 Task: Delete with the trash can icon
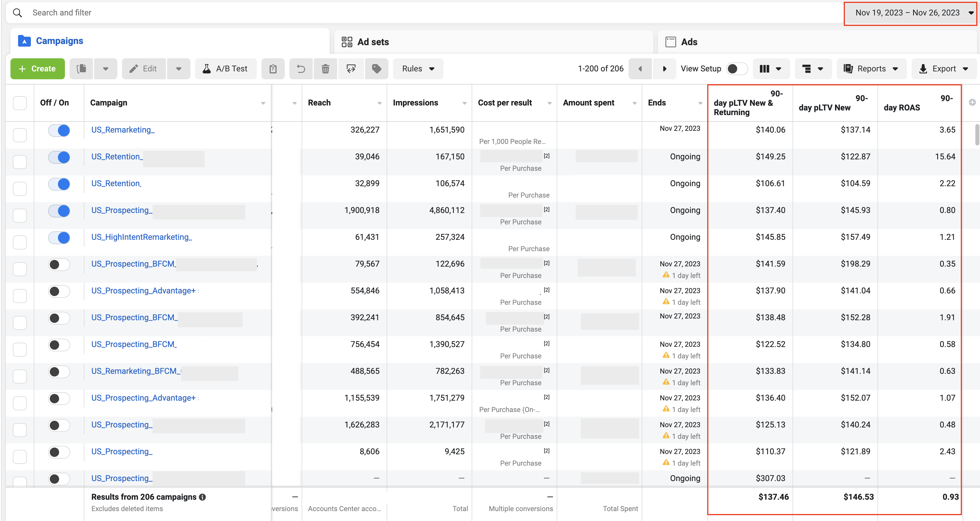pos(325,68)
